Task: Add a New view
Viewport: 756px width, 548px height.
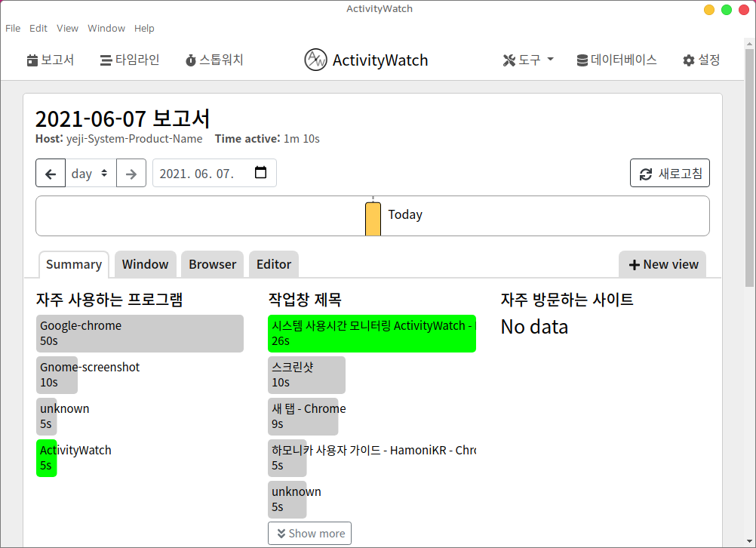Action: [663, 264]
